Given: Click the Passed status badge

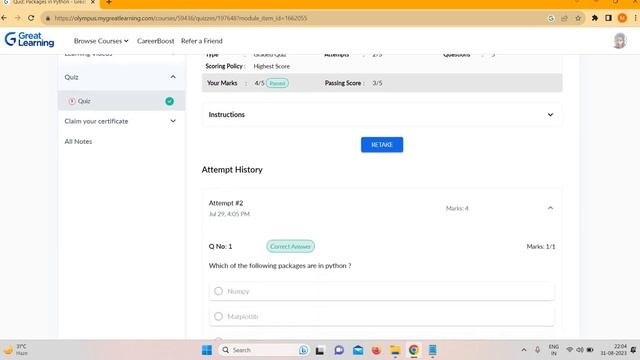Looking at the screenshot, I should pyautogui.click(x=277, y=83).
